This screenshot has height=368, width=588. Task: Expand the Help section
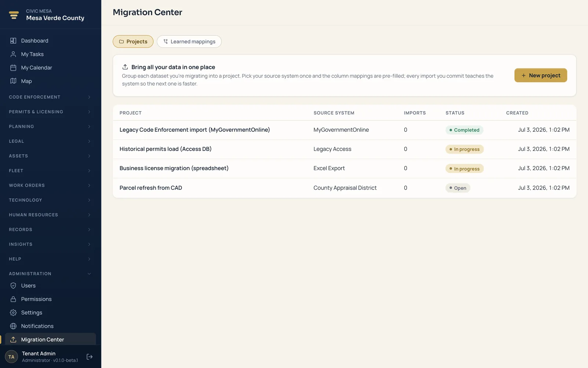[x=50, y=259]
